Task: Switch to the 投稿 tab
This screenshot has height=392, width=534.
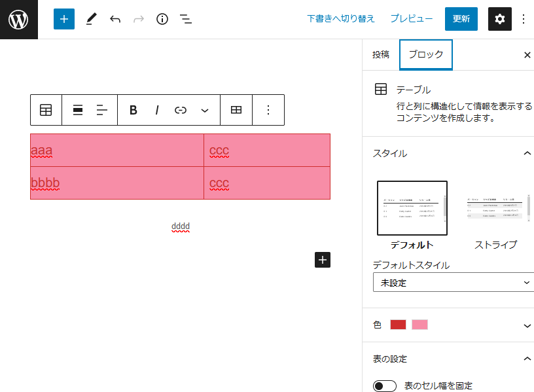Action: click(380, 55)
